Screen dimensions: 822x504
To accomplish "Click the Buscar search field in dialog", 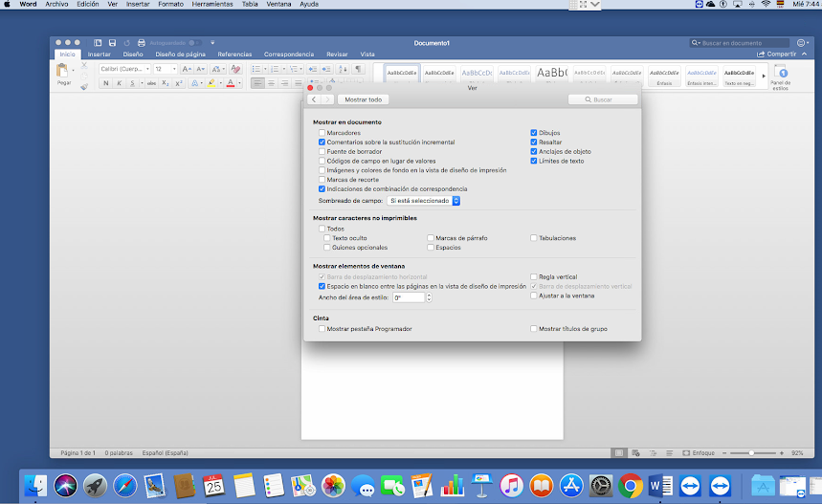I will click(x=603, y=99).
